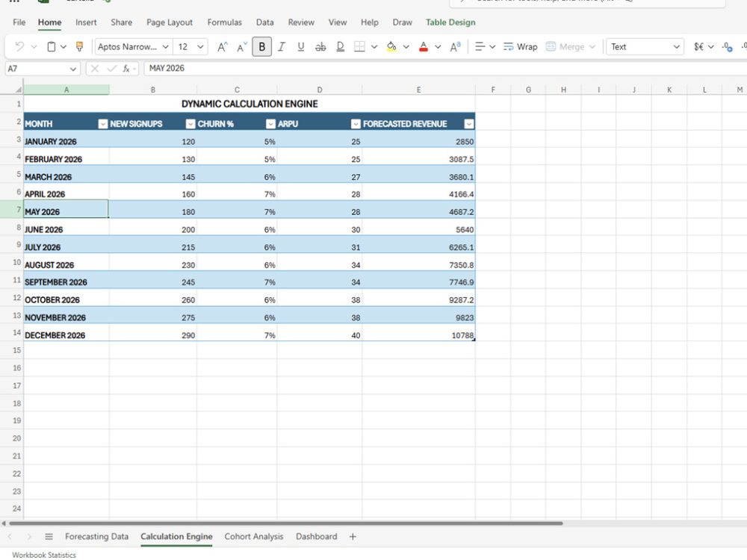Open the font name Aptos Narrow dropdown

[165, 46]
